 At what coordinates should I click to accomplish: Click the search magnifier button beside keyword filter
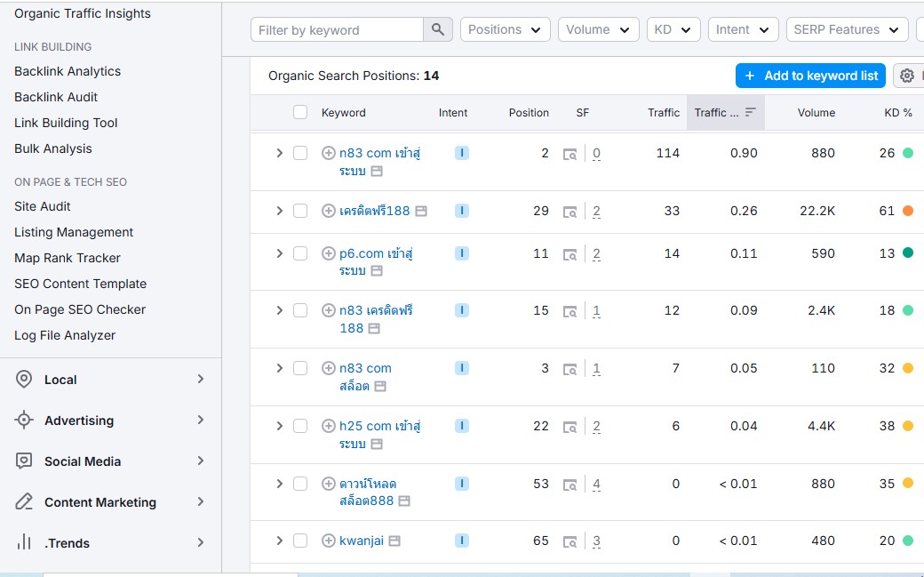[437, 29]
